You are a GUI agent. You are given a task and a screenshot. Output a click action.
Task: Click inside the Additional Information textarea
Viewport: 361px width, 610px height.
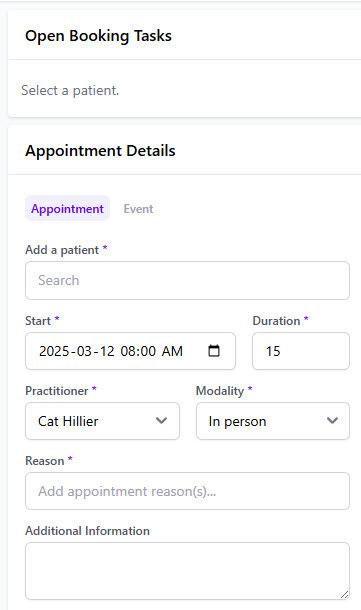188,571
